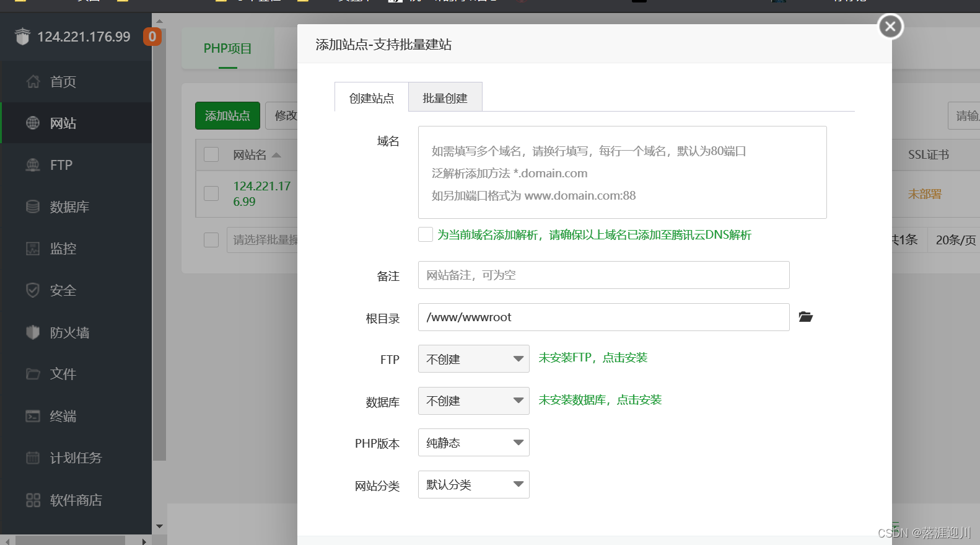This screenshot has width=980, height=545.
Task: Close the 添加站点 dialog with X button
Action: pos(891,26)
